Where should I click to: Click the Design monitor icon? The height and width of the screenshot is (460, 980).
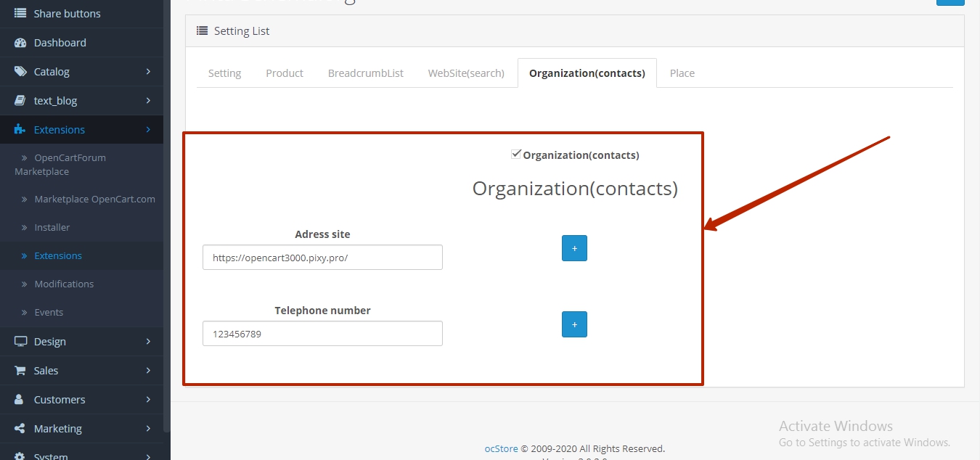click(x=20, y=342)
